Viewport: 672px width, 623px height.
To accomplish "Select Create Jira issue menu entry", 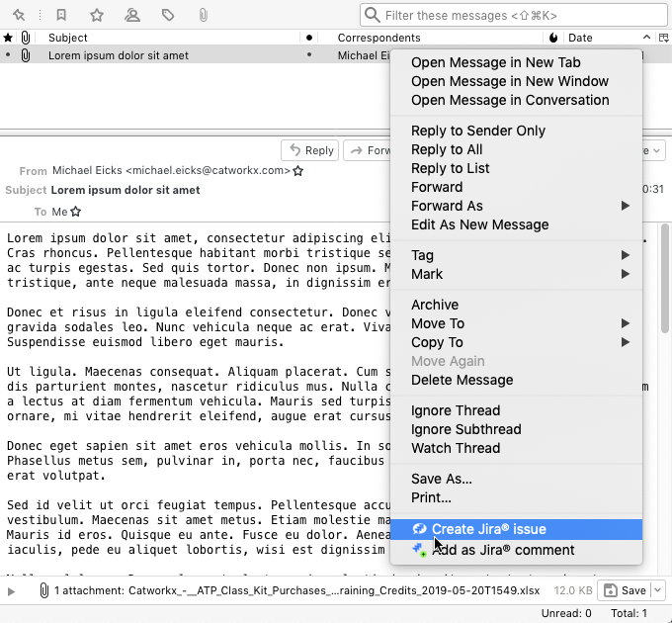I will pos(488,529).
